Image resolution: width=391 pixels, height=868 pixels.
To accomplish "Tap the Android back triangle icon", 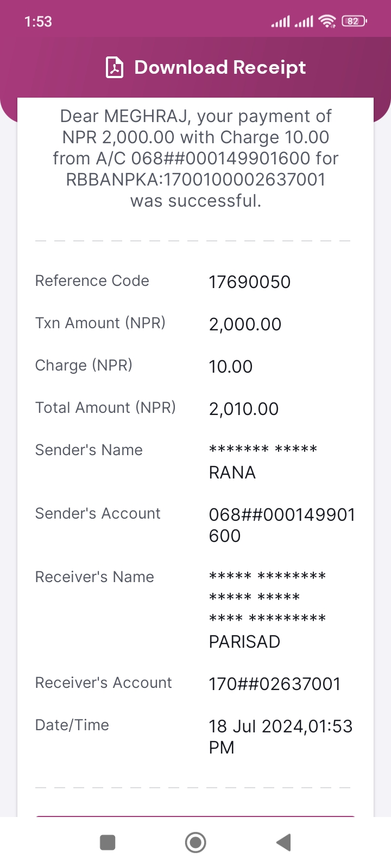I will point(283,843).
